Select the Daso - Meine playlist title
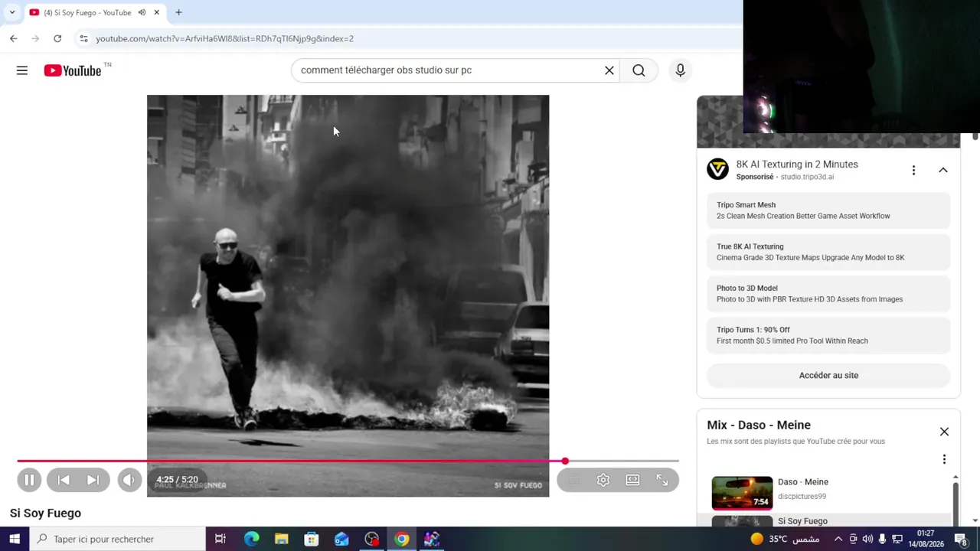Image resolution: width=980 pixels, height=551 pixels. pos(803,482)
